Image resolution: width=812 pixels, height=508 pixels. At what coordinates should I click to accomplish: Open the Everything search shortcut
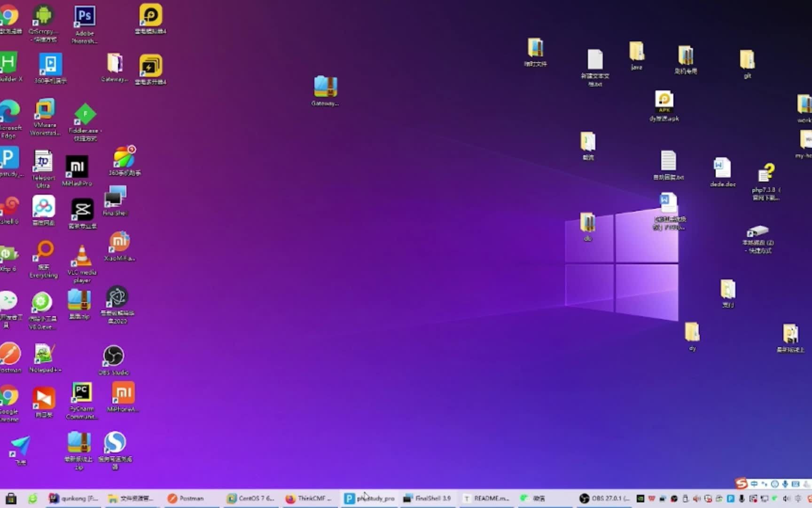tap(44, 260)
